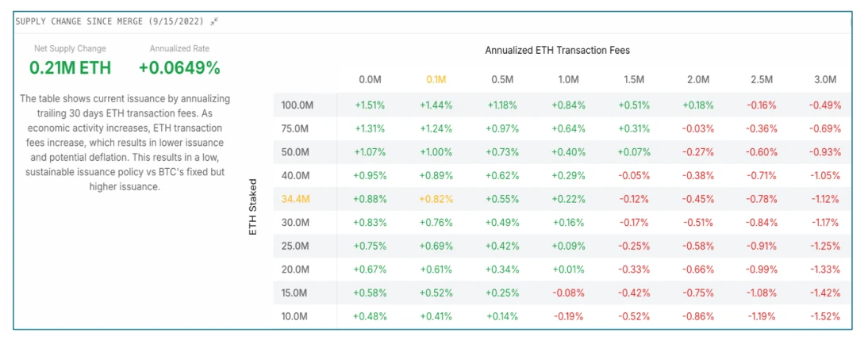The image size is (868, 344).
Task: Click the 0.0M fees column header
Action: tap(370, 79)
